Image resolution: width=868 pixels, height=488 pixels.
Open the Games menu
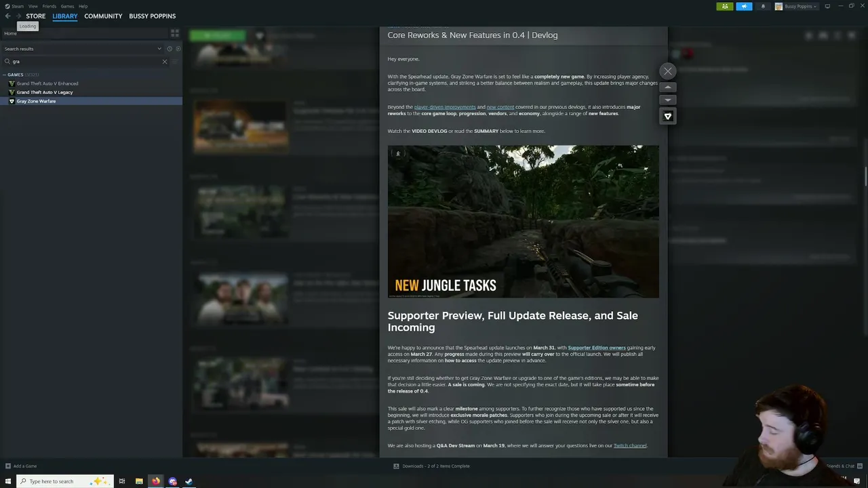click(x=67, y=6)
